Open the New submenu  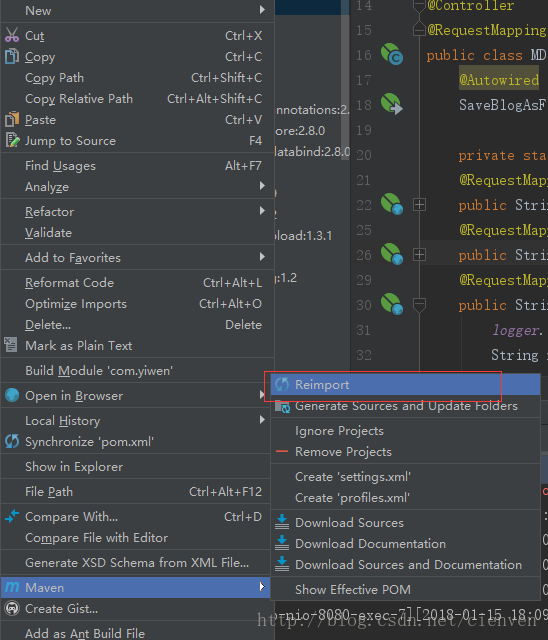point(137,11)
